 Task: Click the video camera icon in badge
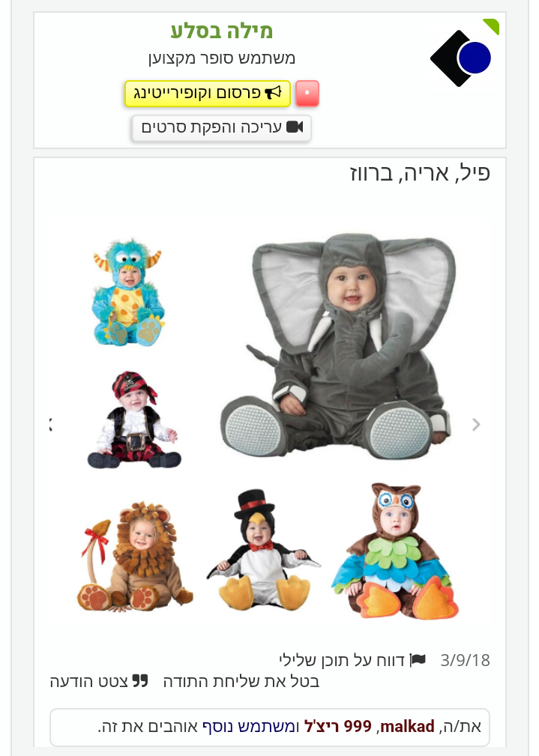pos(295,127)
